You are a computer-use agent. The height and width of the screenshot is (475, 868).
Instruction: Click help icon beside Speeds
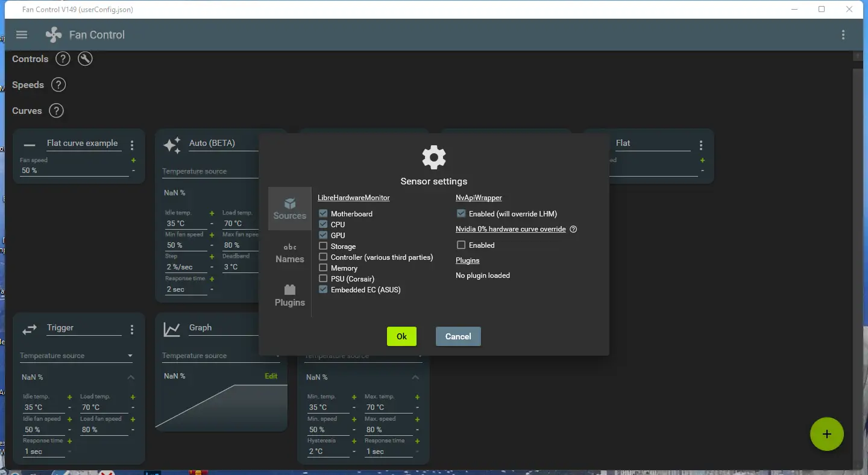click(58, 84)
